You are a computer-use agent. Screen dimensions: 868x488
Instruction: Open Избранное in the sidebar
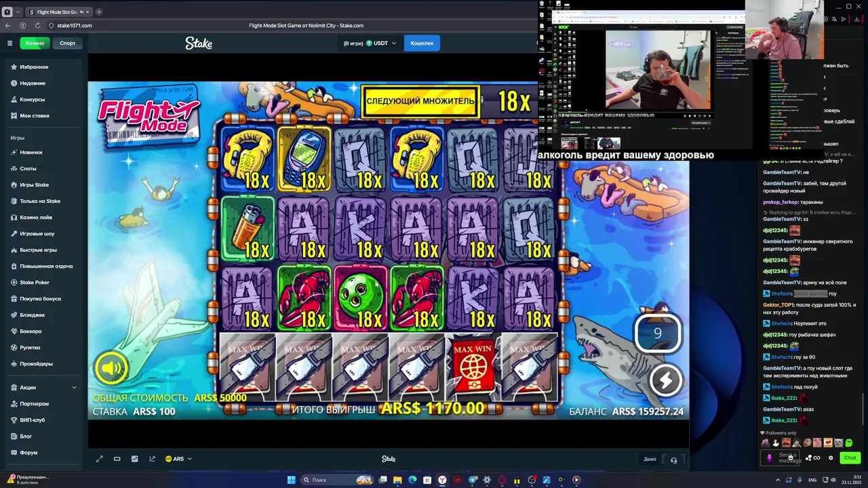[x=34, y=67]
